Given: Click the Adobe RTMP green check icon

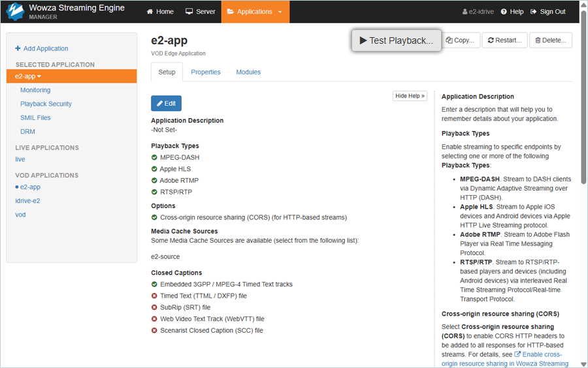Looking at the screenshot, I should pyautogui.click(x=154, y=181).
